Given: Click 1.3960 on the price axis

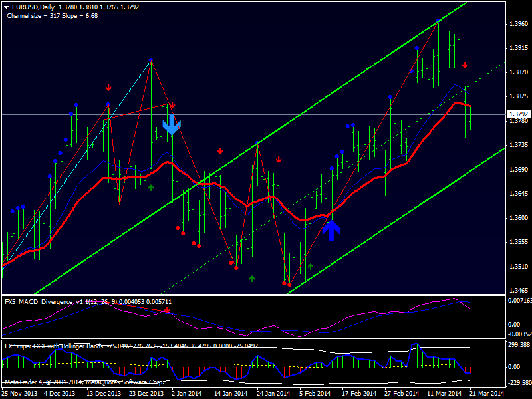Looking at the screenshot, I should (519, 24).
